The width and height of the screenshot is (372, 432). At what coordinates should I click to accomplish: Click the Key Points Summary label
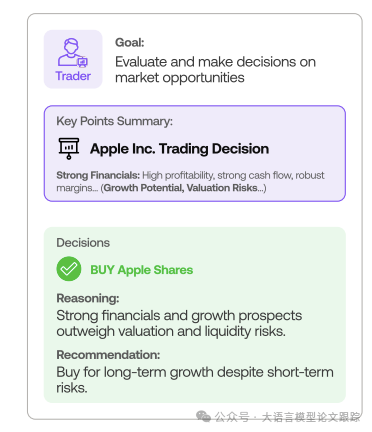(x=115, y=121)
